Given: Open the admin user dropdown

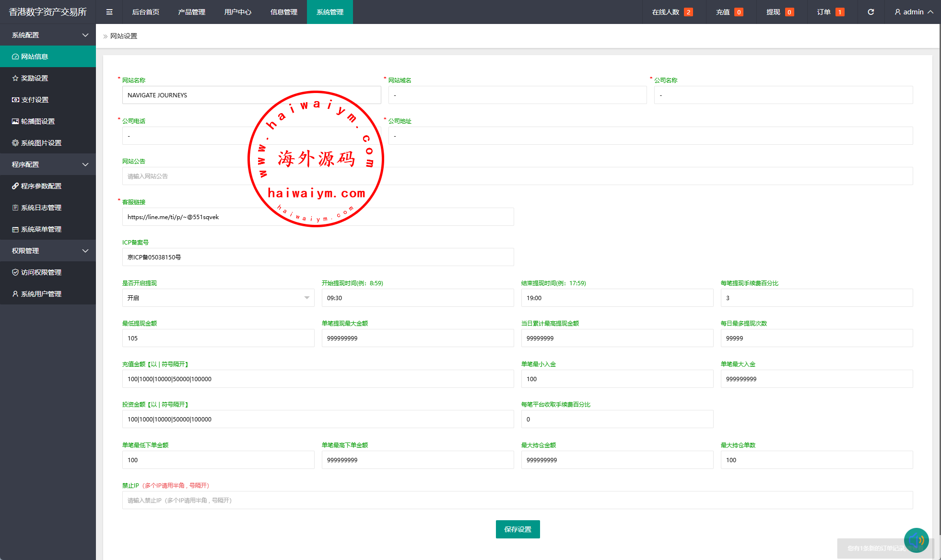Looking at the screenshot, I should (914, 12).
